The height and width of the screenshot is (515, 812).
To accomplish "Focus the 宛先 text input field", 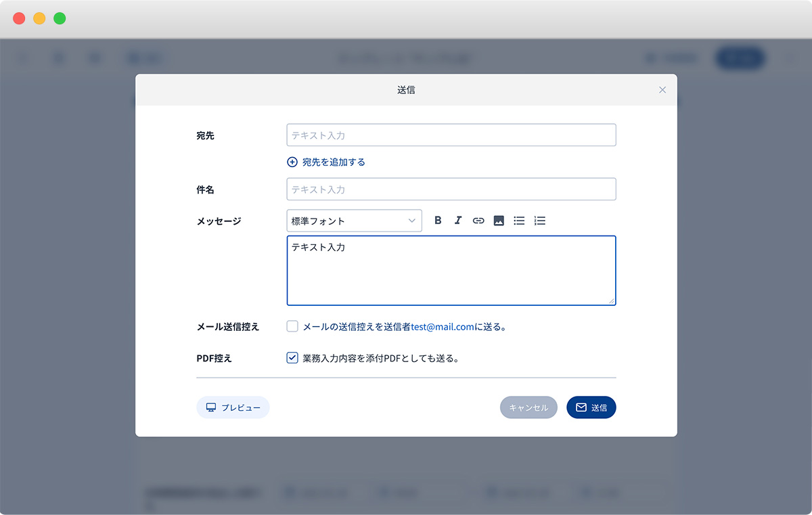I will tap(451, 135).
